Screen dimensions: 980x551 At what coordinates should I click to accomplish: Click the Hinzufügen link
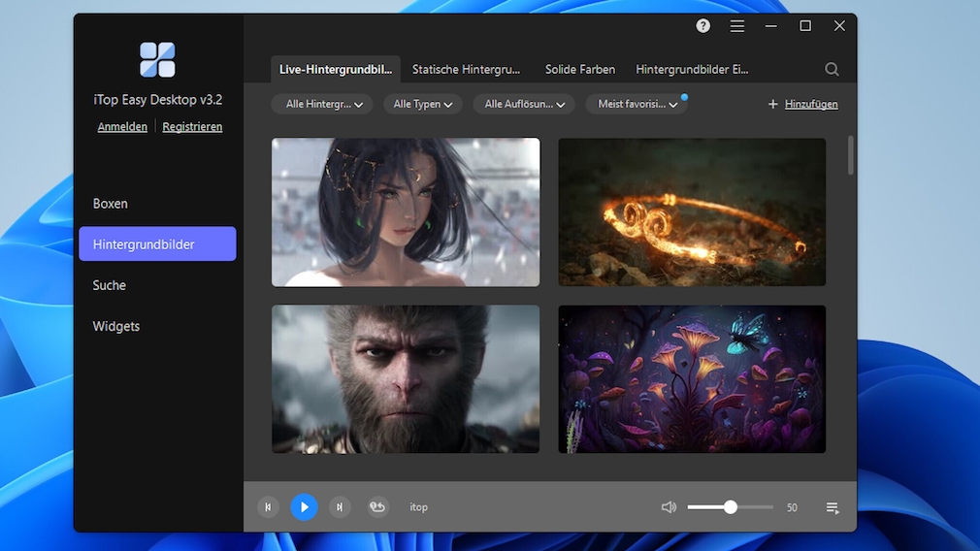point(811,105)
